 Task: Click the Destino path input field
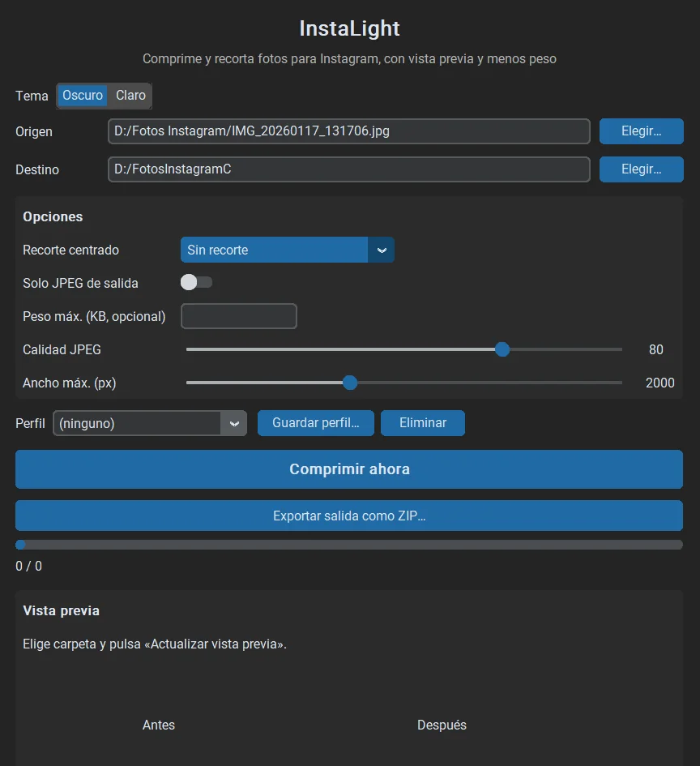348,169
